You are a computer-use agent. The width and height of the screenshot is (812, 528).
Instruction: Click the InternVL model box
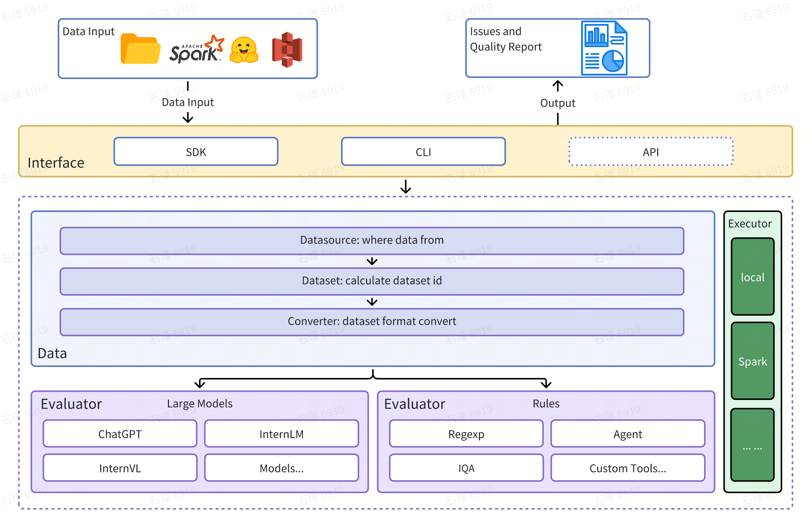coord(120,468)
